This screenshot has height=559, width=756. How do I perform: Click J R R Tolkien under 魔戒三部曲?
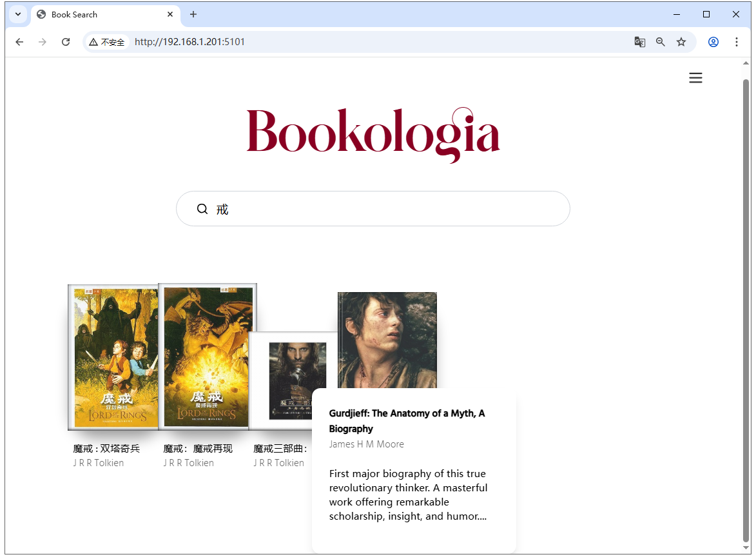point(278,463)
